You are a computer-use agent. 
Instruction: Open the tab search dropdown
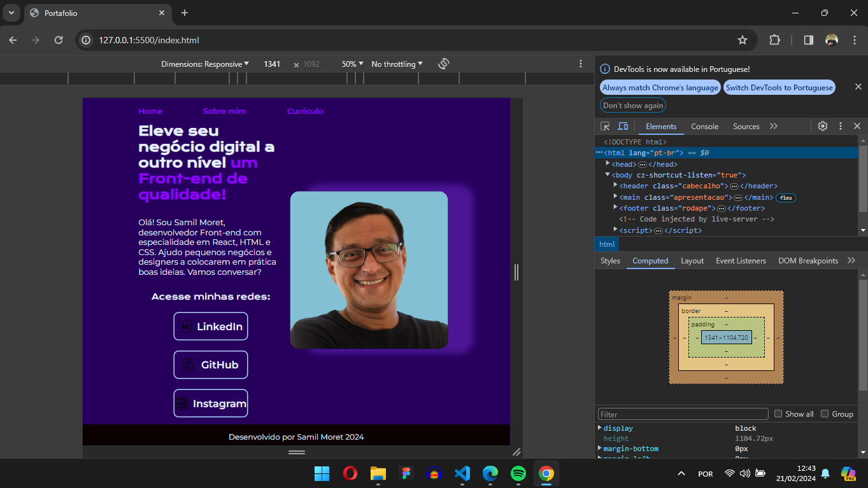click(x=11, y=13)
